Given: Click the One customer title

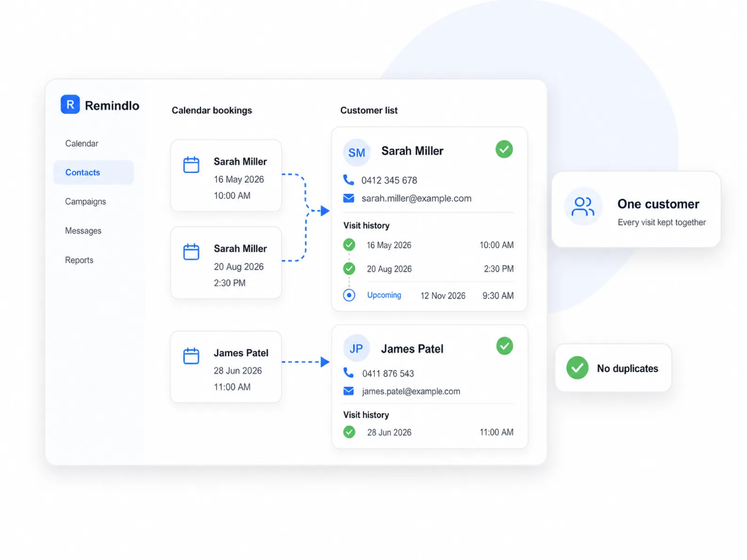Looking at the screenshot, I should [x=658, y=204].
